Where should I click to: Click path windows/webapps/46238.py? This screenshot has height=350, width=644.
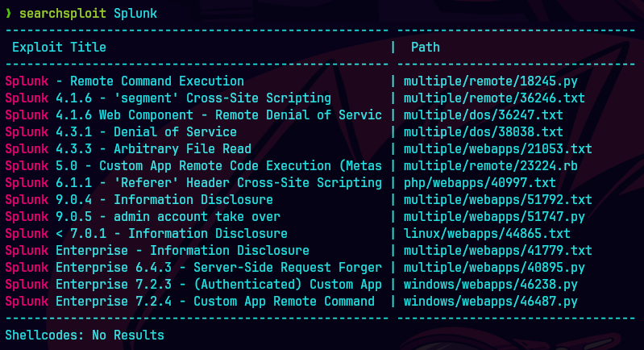point(490,284)
